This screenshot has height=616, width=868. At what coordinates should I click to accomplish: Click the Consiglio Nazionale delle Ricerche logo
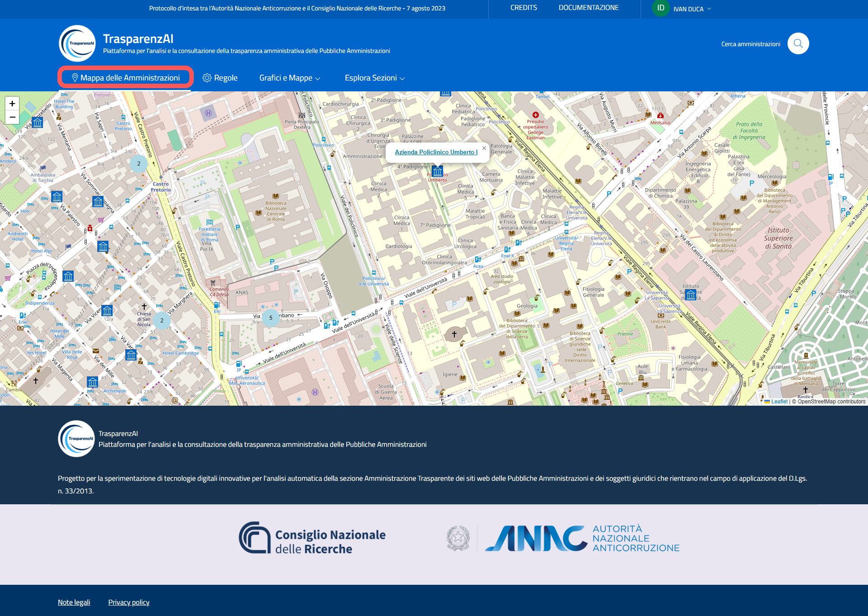312,538
